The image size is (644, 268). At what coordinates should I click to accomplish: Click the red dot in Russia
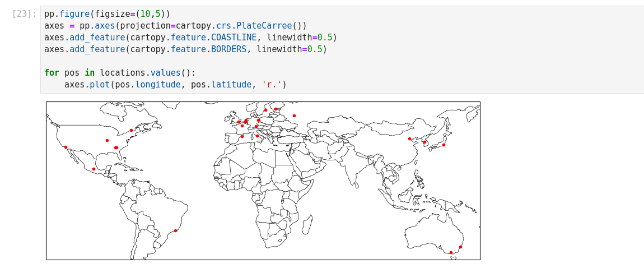pyautogui.click(x=294, y=116)
